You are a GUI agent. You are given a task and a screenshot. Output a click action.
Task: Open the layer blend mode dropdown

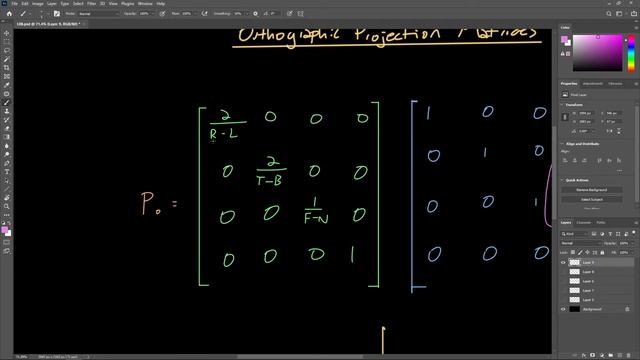(x=580, y=243)
